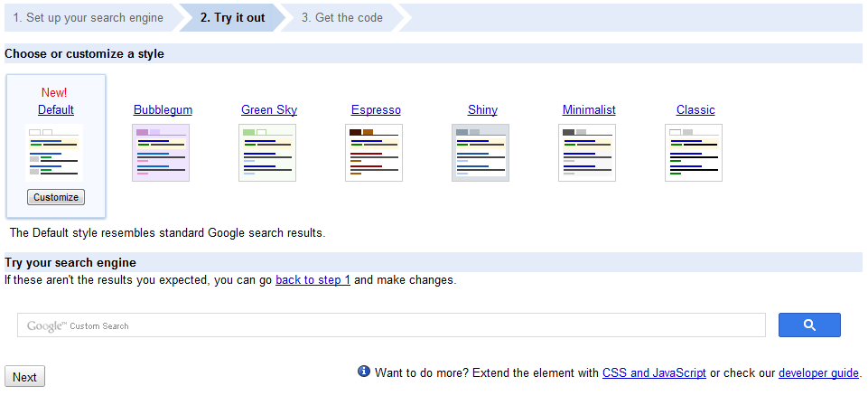The image size is (868, 405).
Task: Select the Green Sky style preview image
Action: click(x=267, y=153)
